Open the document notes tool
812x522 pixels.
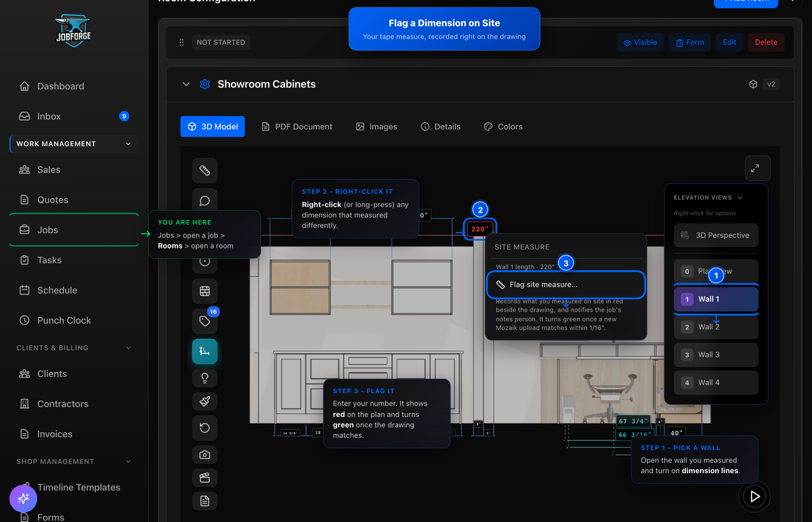(x=205, y=501)
